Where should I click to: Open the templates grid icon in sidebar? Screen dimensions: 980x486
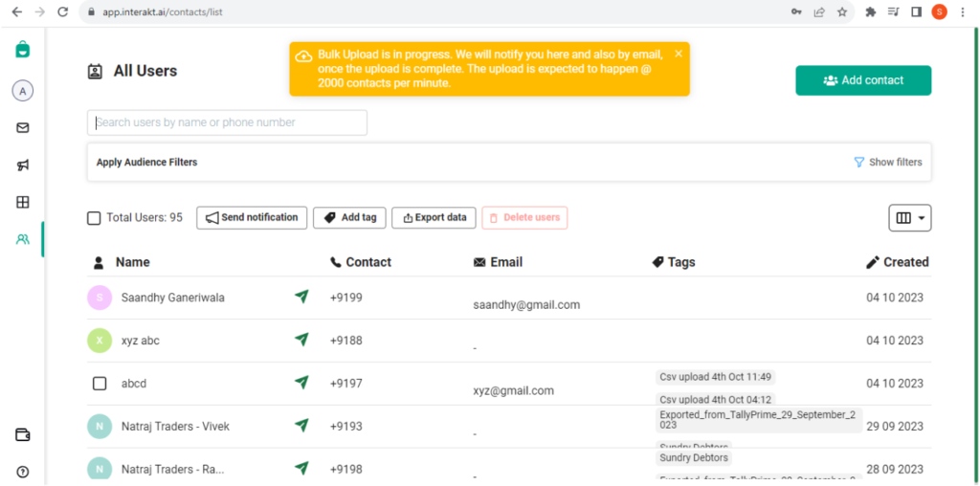click(x=23, y=202)
